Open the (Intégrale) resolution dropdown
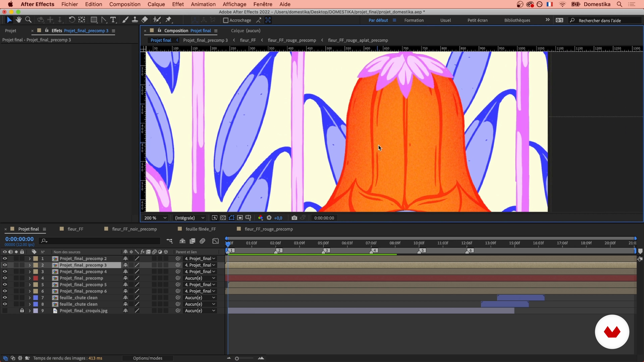This screenshot has height=362, width=644. click(x=190, y=218)
